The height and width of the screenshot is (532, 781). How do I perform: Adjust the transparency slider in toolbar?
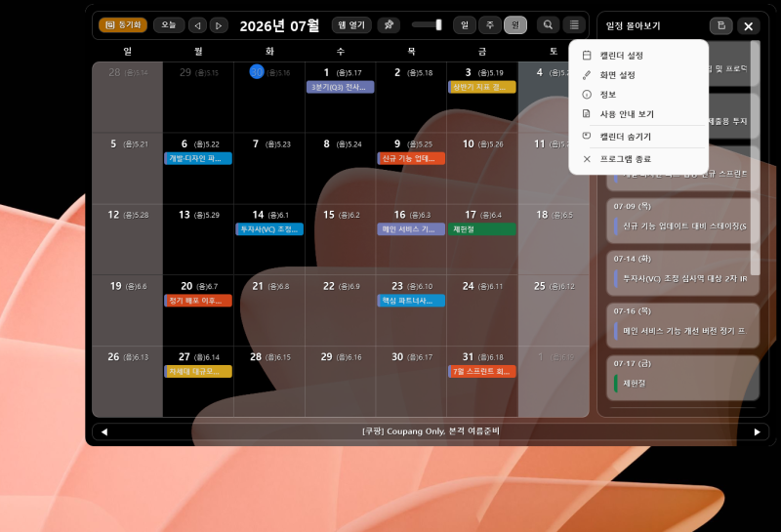pyautogui.click(x=427, y=25)
